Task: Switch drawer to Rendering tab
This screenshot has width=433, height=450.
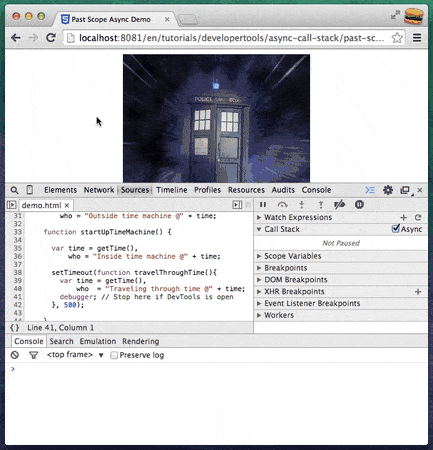Action: pyautogui.click(x=141, y=341)
